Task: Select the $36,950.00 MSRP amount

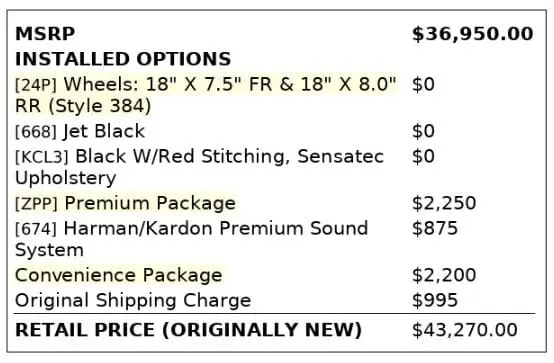Action: [473, 34]
